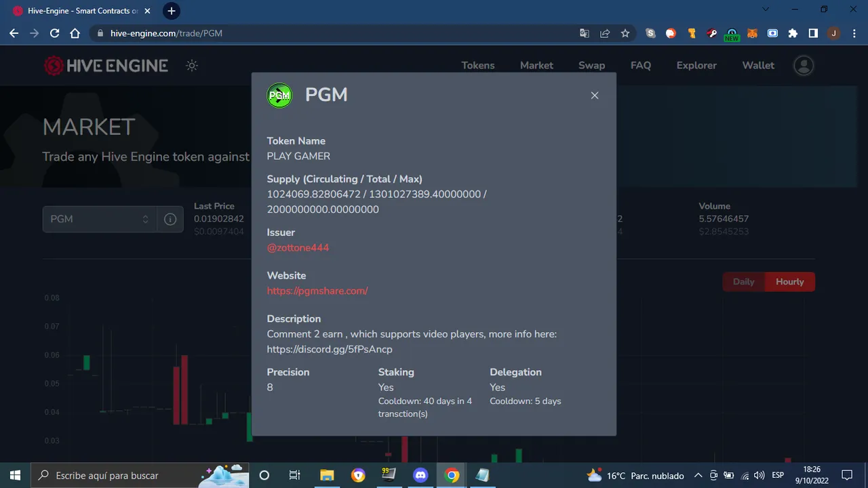Click the user profile avatar icon
The width and height of the screenshot is (868, 488).
click(x=804, y=66)
